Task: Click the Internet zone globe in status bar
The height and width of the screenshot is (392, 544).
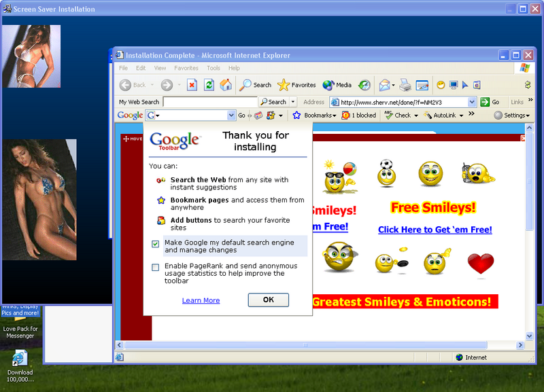Action: coord(460,357)
